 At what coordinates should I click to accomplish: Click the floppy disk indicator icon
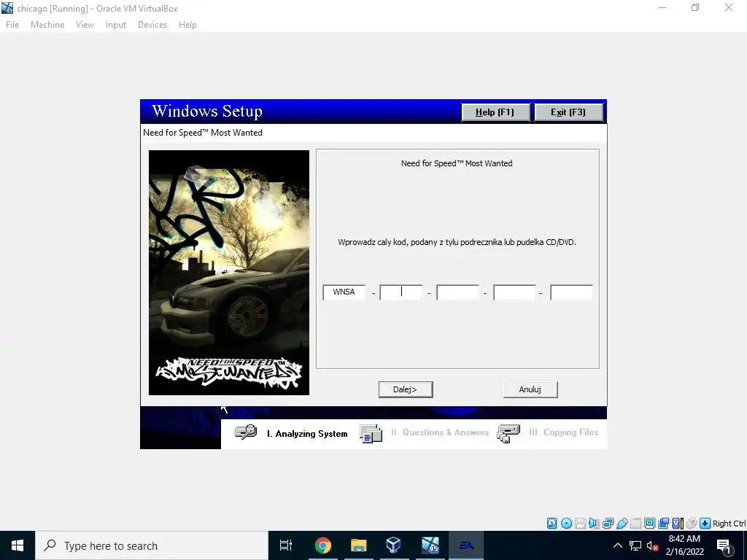tap(580, 524)
